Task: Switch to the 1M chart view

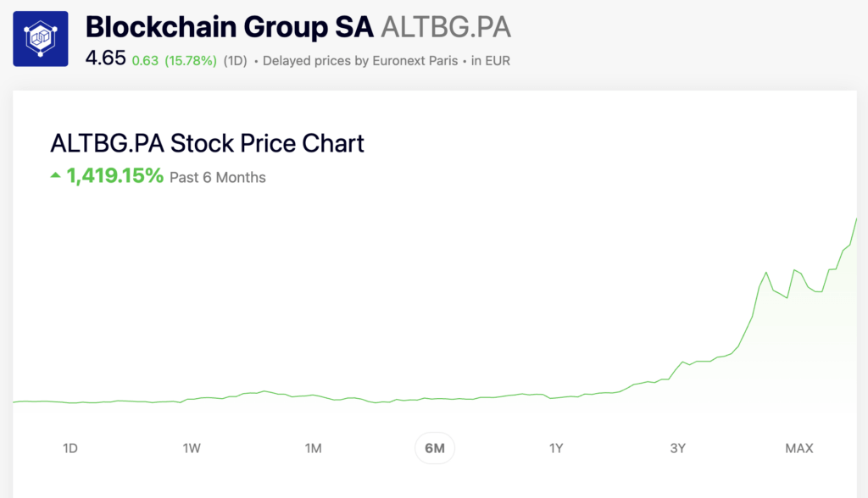Action: [313, 448]
